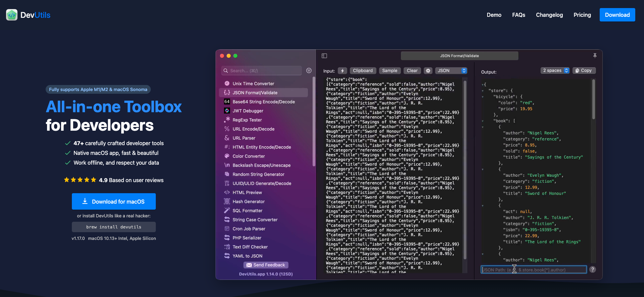The height and width of the screenshot is (297, 644).
Task: Click the output pane scrollbar
Action: [594, 99]
